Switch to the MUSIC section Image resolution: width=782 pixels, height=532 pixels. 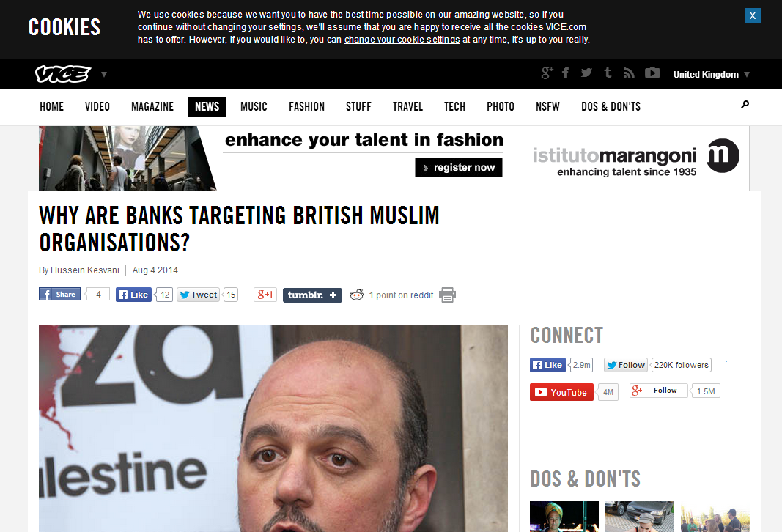(254, 107)
